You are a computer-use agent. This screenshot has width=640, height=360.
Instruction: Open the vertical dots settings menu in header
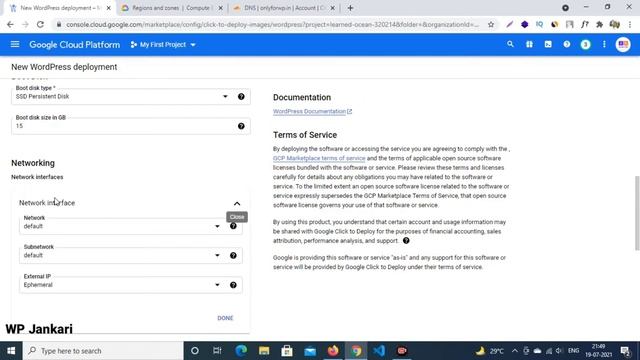point(604,44)
